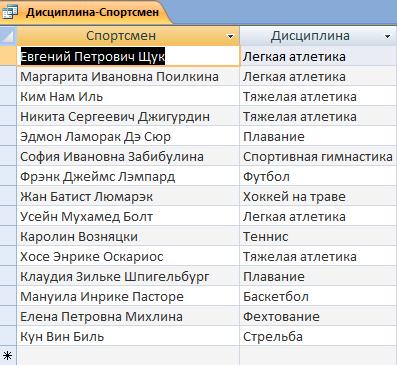Select the cell Фрэнк Джеймс Лэмпард
Image resolution: width=397 pixels, height=365 pixels.
click(x=128, y=176)
